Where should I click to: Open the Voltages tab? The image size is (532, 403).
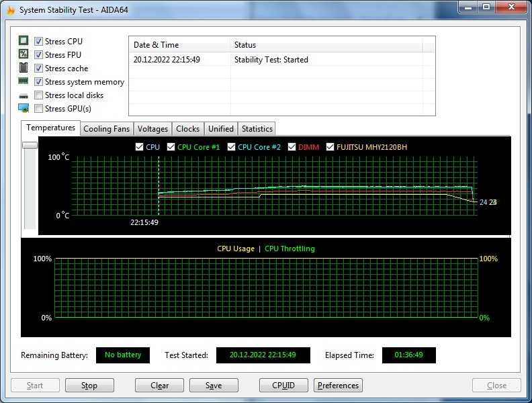(x=152, y=129)
